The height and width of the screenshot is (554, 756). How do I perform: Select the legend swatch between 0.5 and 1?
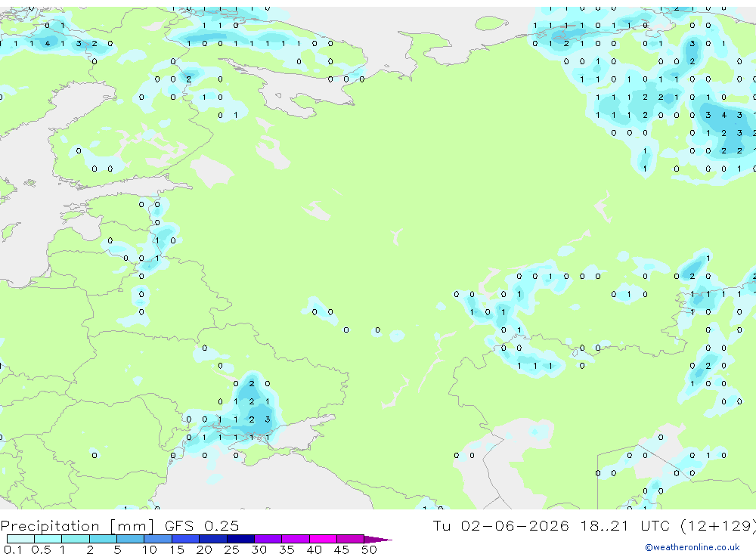[x=48, y=539]
